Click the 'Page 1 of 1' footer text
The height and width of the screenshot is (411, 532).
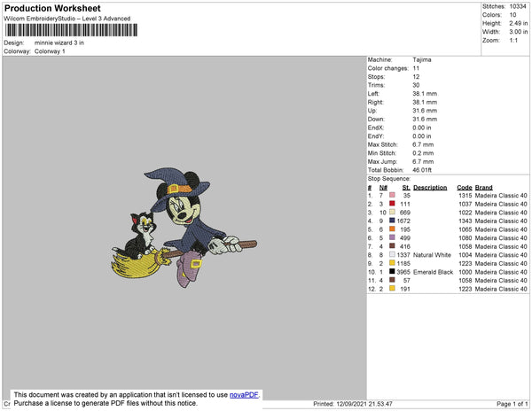click(512, 404)
